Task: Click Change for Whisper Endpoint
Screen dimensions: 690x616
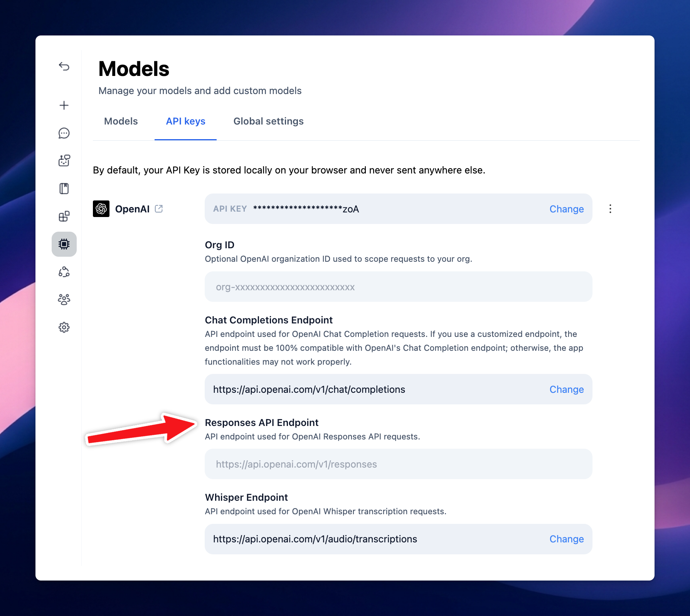Action: 566,539
